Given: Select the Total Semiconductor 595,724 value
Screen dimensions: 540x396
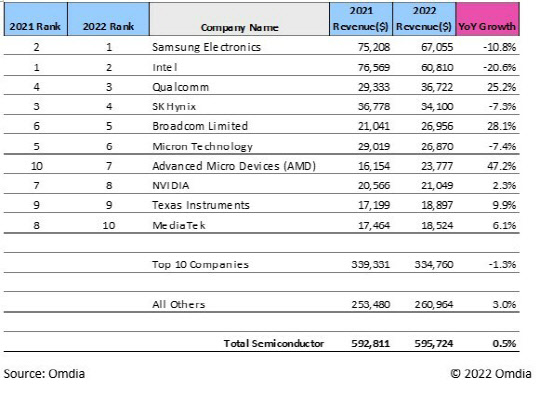Looking at the screenshot, I should tap(434, 343).
